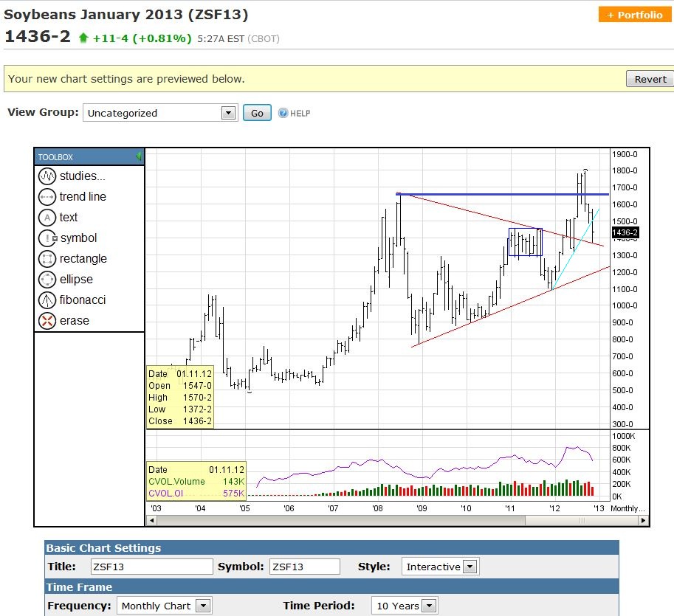
Task: Select the rectangle drawing tool icon
Action: coord(47,259)
